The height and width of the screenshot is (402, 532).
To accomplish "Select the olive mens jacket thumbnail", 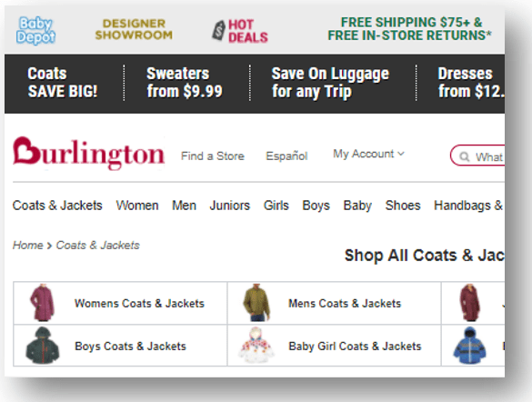I will (x=256, y=303).
